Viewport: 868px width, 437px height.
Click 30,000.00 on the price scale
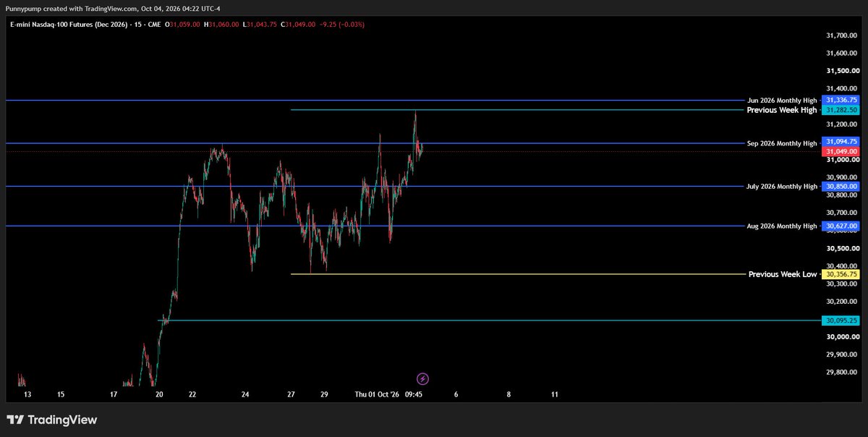pos(842,337)
